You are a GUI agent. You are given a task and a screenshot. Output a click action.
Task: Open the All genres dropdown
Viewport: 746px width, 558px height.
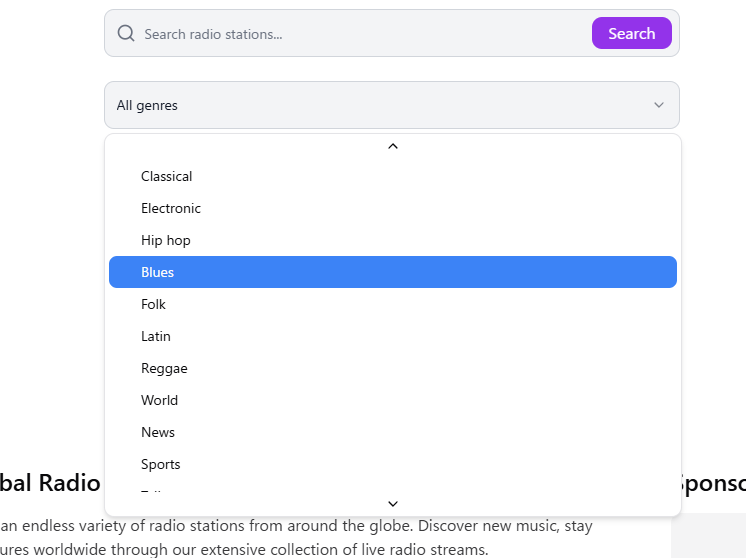(x=392, y=105)
